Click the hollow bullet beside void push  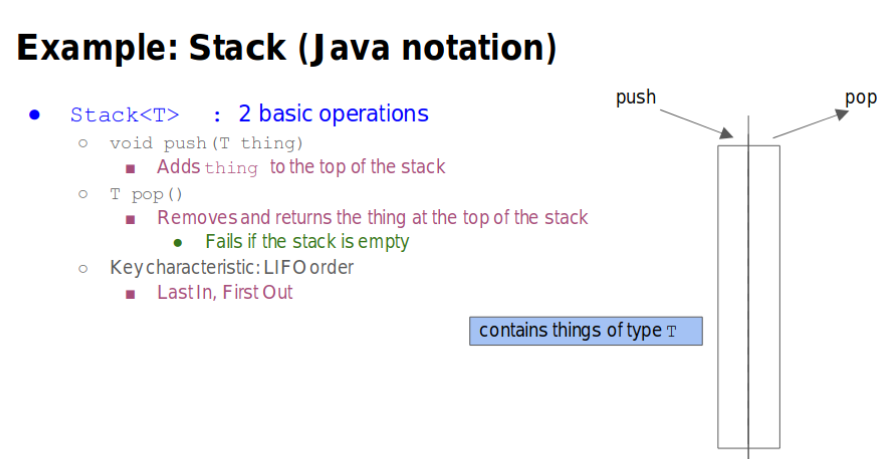pyautogui.click(x=83, y=143)
